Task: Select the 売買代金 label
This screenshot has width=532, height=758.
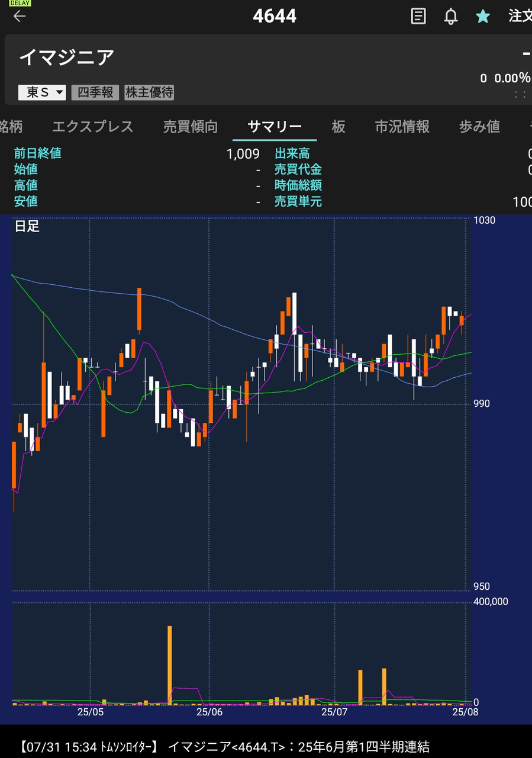Action: tap(298, 170)
